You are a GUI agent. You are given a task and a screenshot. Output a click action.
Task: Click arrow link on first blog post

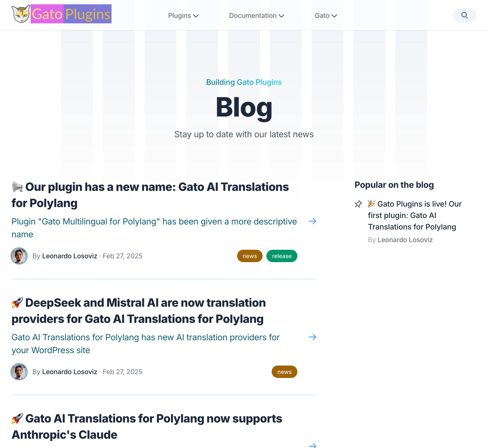[313, 221]
